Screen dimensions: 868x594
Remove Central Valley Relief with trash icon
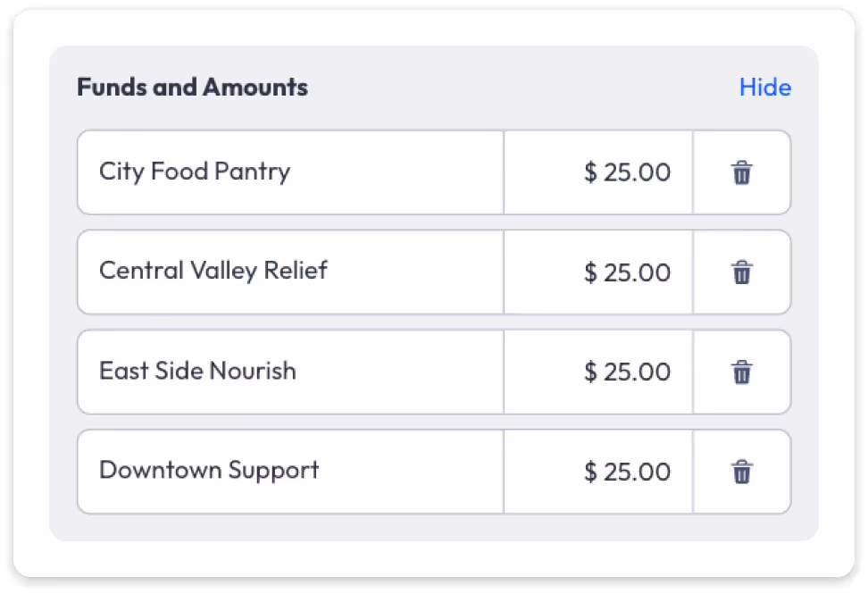[741, 272]
